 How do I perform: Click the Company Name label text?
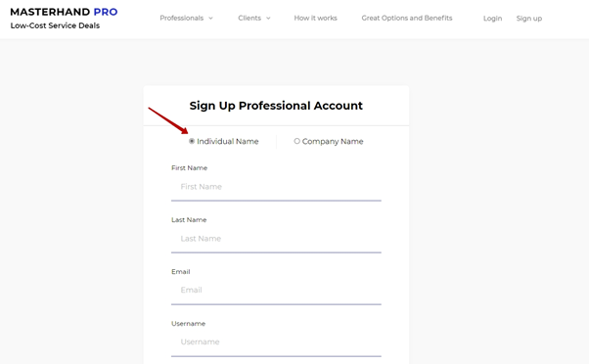(x=333, y=142)
